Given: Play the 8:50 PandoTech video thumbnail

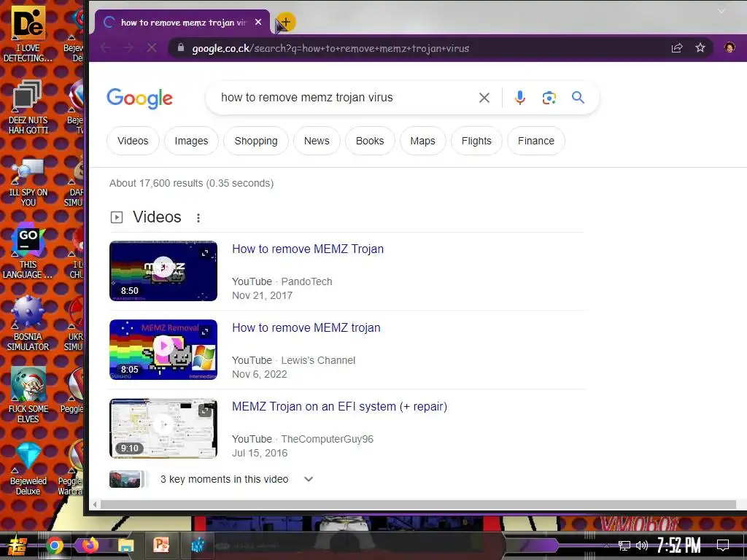Looking at the screenshot, I should 163,271.
